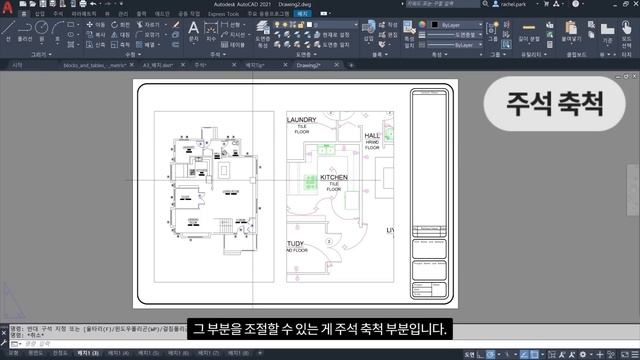The width and height of the screenshot is (640, 360).
Task: Select the Dimension (치수) tool
Action: tap(211, 31)
